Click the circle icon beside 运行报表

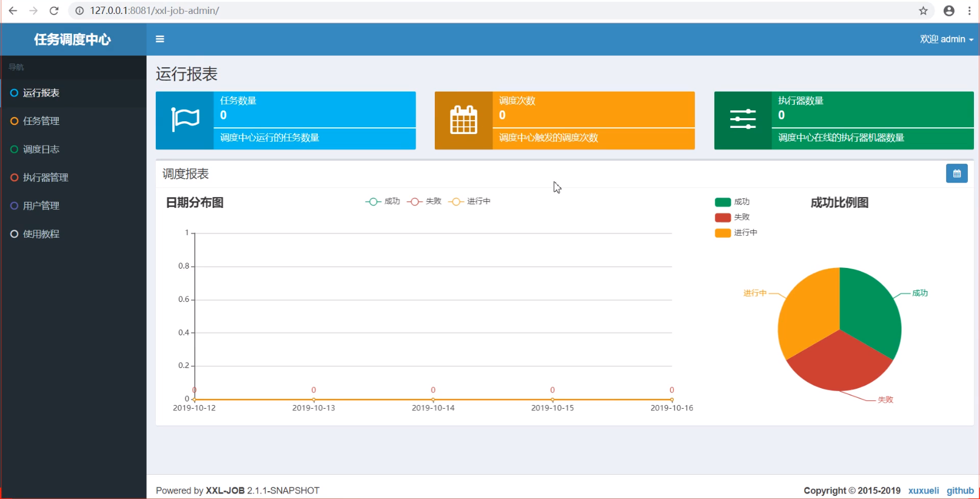tap(14, 93)
